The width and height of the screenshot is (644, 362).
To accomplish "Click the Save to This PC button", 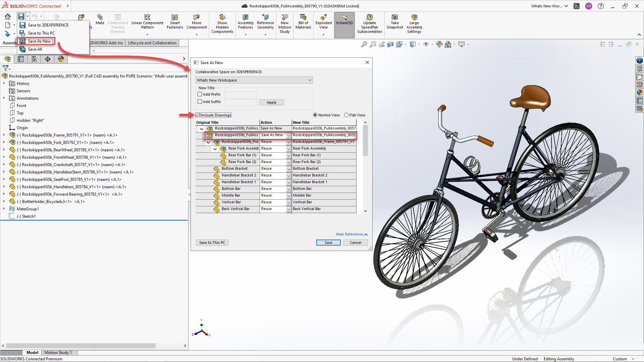I will 212,243.
